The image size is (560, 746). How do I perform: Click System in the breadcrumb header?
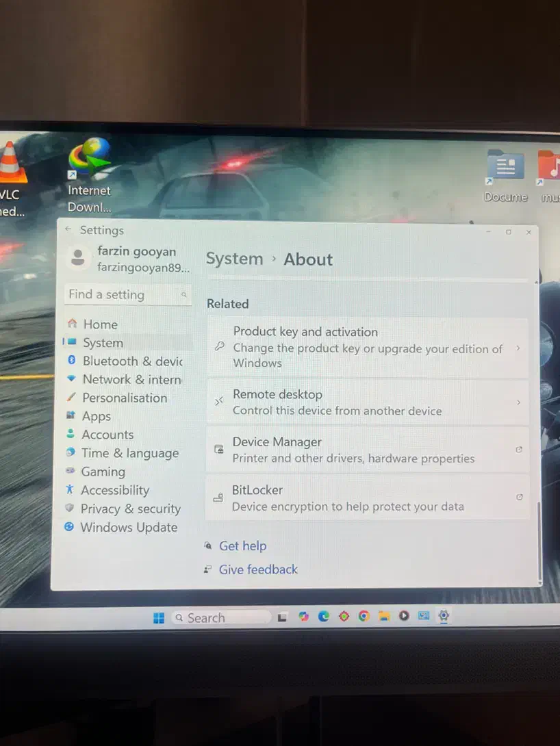pyautogui.click(x=235, y=259)
